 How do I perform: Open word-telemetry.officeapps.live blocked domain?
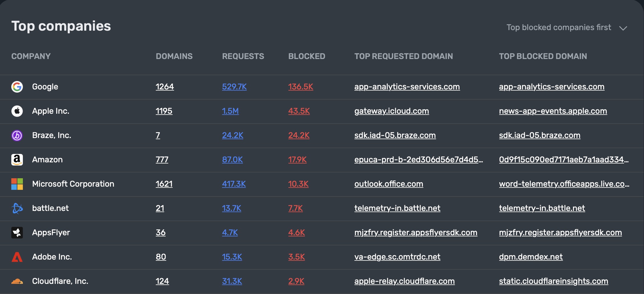pos(564,184)
